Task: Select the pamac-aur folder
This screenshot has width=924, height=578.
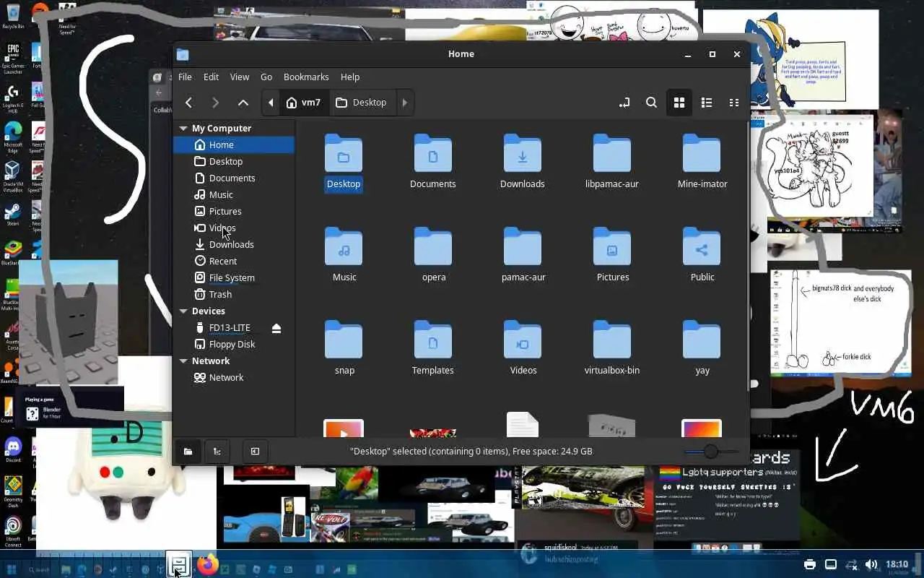Action: [523, 255]
